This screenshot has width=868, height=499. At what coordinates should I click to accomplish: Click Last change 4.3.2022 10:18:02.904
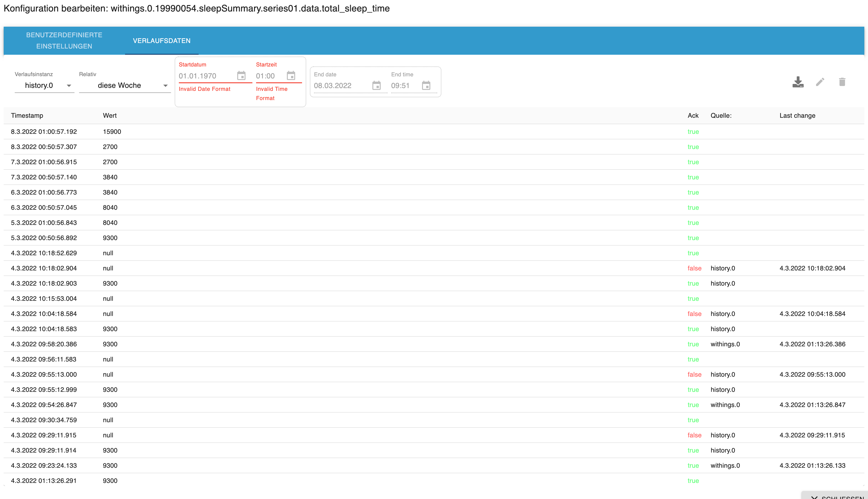pyautogui.click(x=812, y=268)
